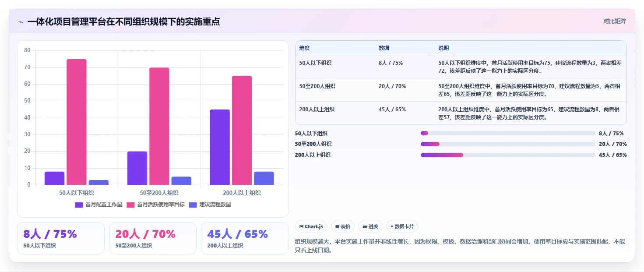Screen dimensions: 644x272
Task: Click the purple 20 bar for 50至200人组织
Action: (137, 168)
